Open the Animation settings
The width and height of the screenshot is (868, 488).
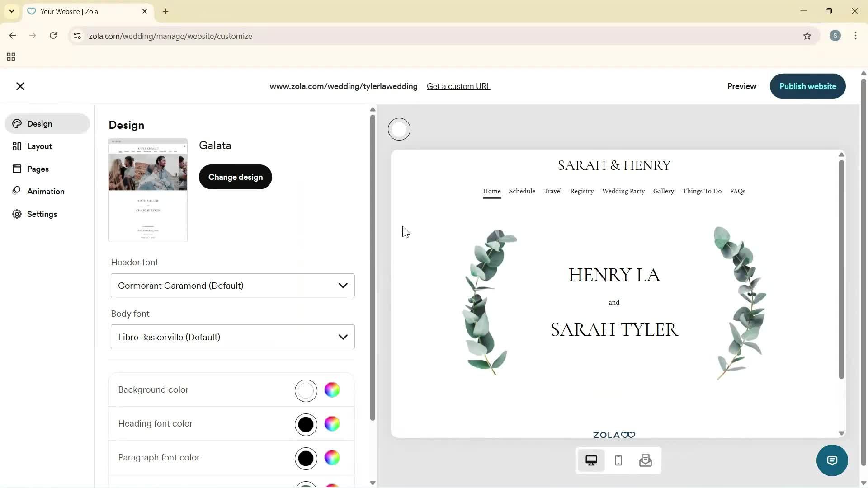(46, 191)
